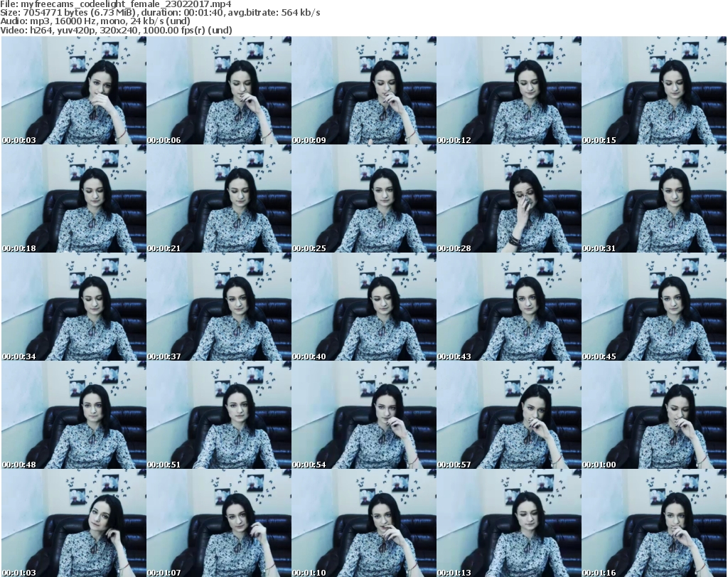The height and width of the screenshot is (577, 728).
Task: Pick the frame thumbnail stamped 00:00:48
Action: coord(74,415)
